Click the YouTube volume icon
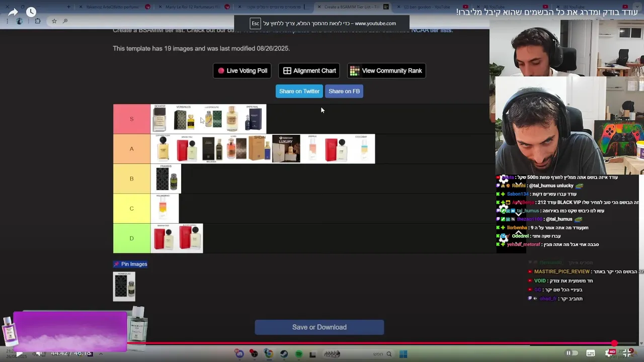Screen dimensions: 644x362 click(39, 353)
